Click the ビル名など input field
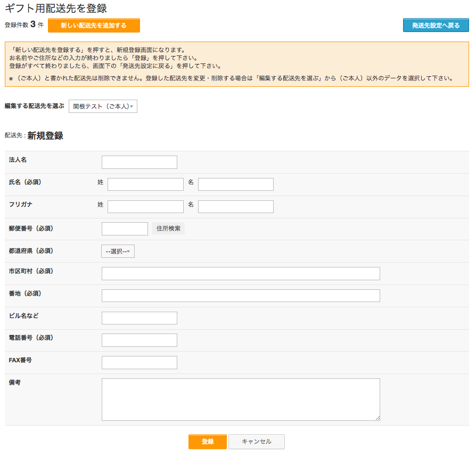This screenshot has height=455, width=476. 139,318
